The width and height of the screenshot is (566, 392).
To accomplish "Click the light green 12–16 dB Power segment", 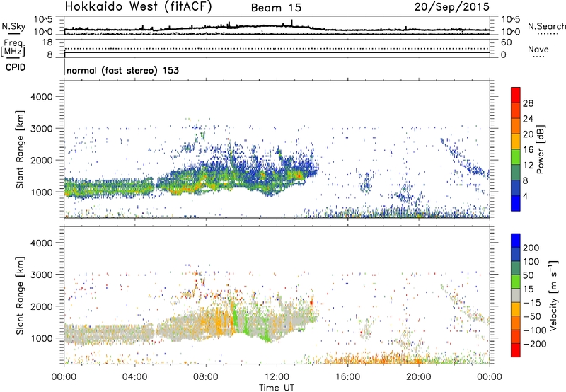I will tap(516, 157).
